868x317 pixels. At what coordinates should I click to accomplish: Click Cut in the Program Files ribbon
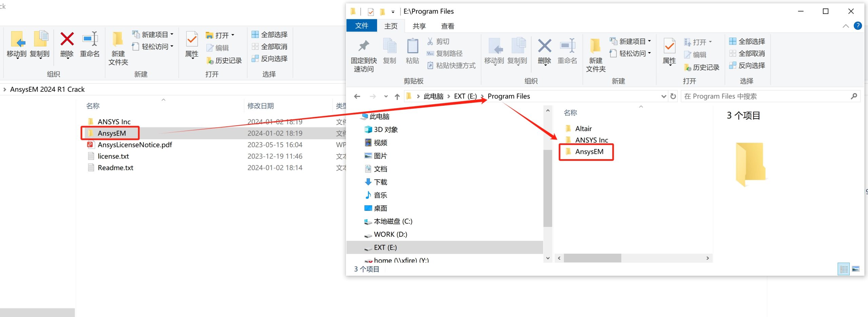coord(438,41)
